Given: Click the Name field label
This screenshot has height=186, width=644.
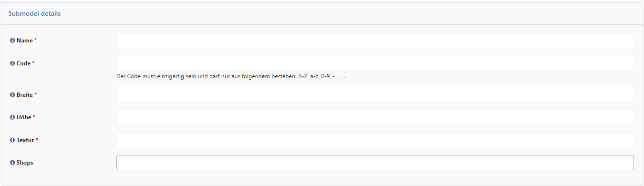Looking at the screenshot, I should coord(25,41).
